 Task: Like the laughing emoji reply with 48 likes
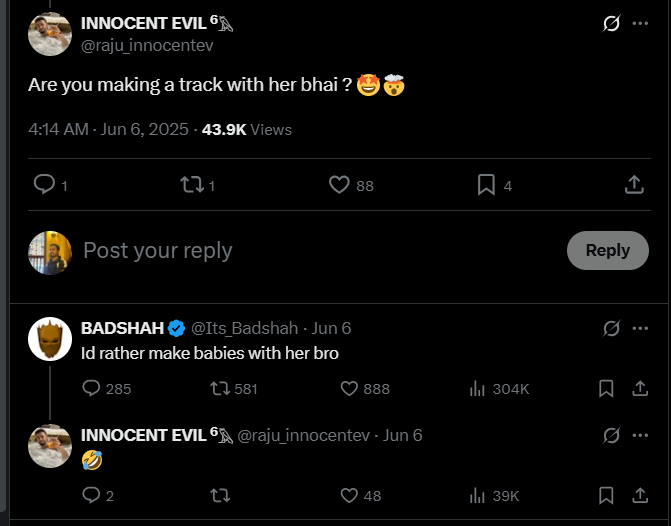pyautogui.click(x=349, y=495)
